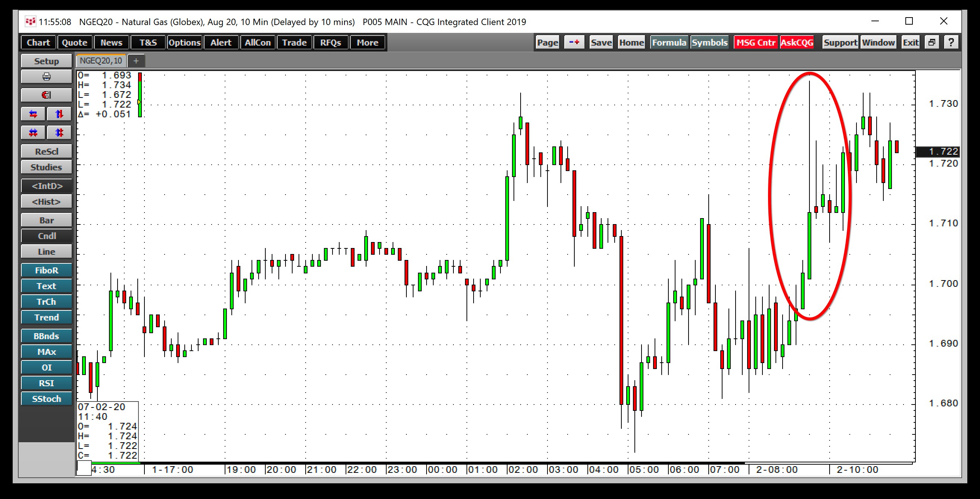Click the small white box at chart bottom-left
The image size is (980, 499).
pos(84,468)
